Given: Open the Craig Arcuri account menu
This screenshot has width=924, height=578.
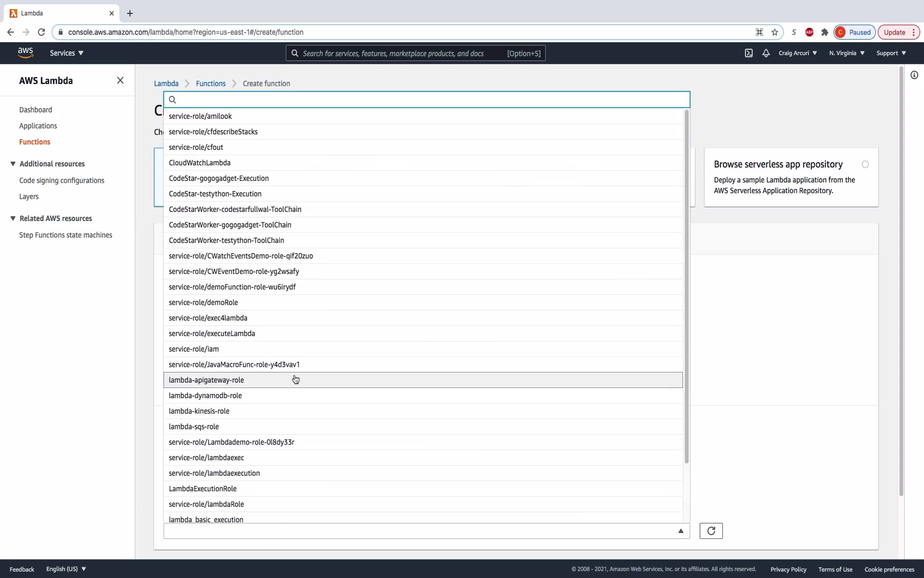Looking at the screenshot, I should click(x=798, y=53).
